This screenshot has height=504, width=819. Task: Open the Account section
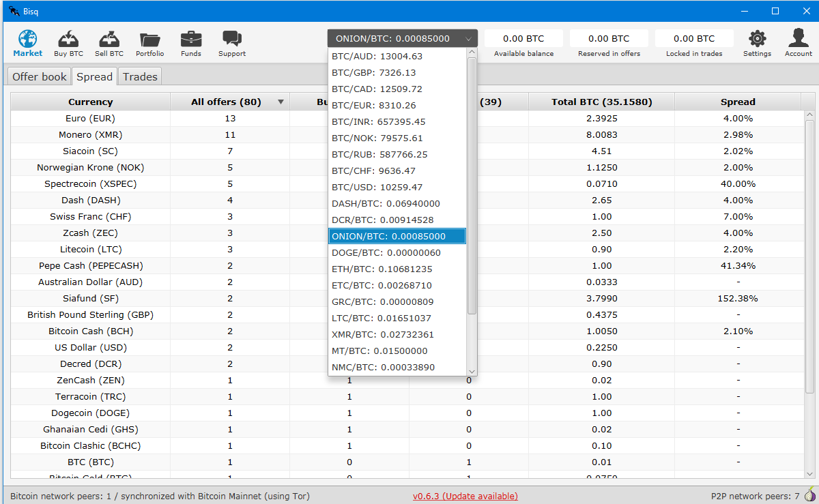(799, 44)
